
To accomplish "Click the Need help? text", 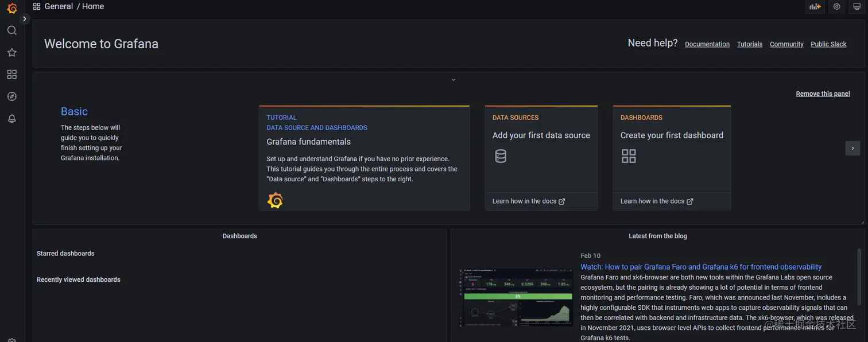I will (x=653, y=43).
